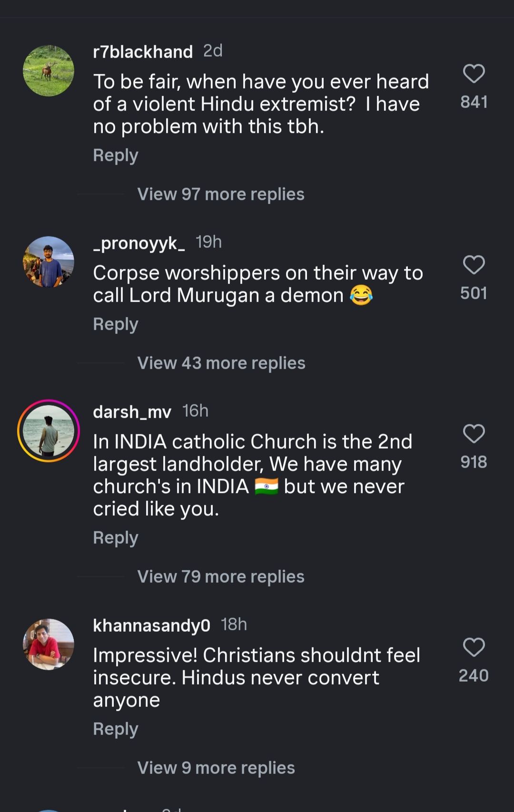View darsh_mv's story ring avatar

tap(49, 431)
